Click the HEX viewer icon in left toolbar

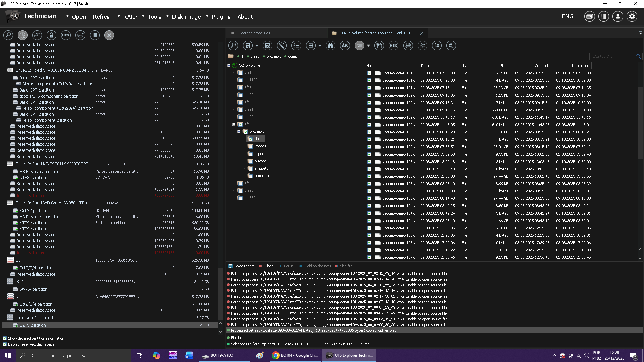(x=66, y=35)
